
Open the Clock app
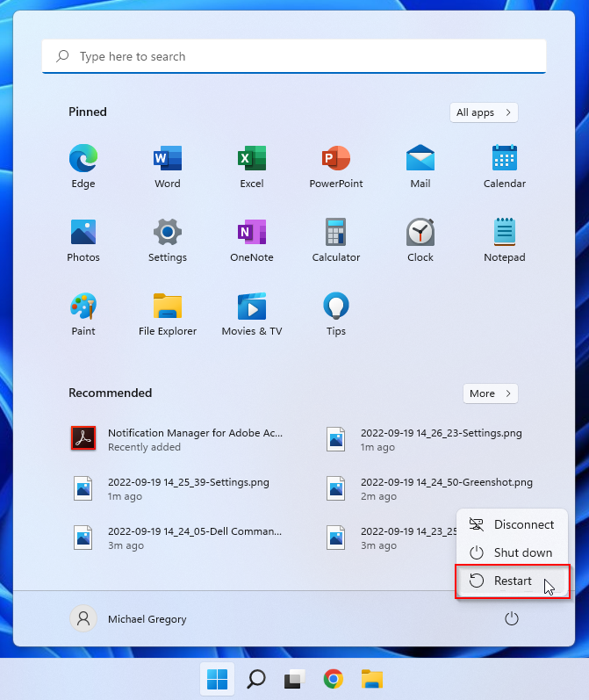tap(420, 240)
